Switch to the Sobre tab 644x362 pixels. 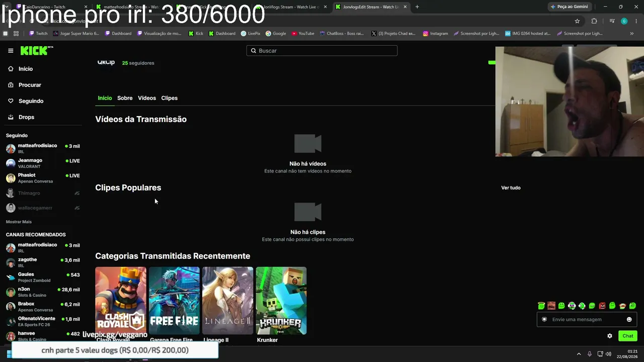point(125,98)
